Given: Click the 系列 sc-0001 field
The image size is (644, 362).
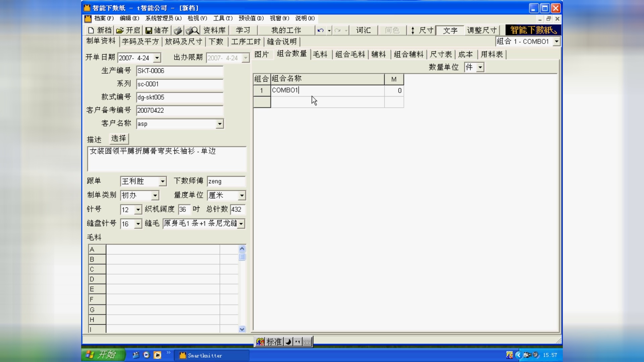Looking at the screenshot, I should [180, 84].
